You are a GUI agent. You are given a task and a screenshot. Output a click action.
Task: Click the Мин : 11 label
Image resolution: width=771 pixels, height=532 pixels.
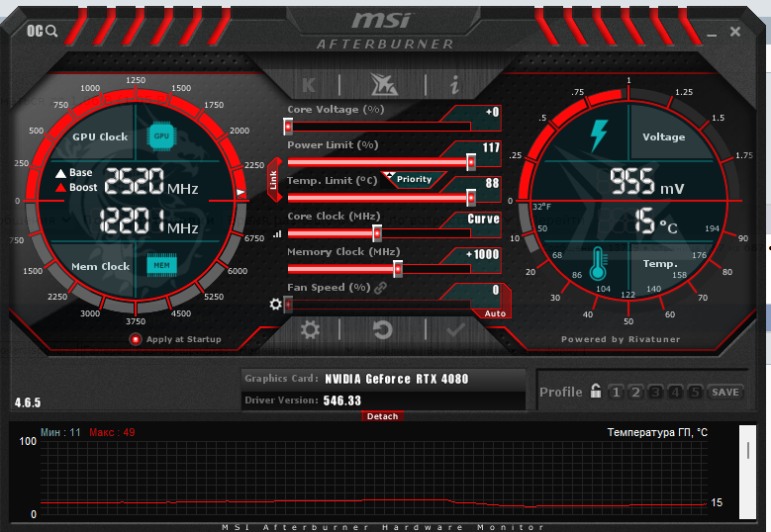[x=60, y=432]
